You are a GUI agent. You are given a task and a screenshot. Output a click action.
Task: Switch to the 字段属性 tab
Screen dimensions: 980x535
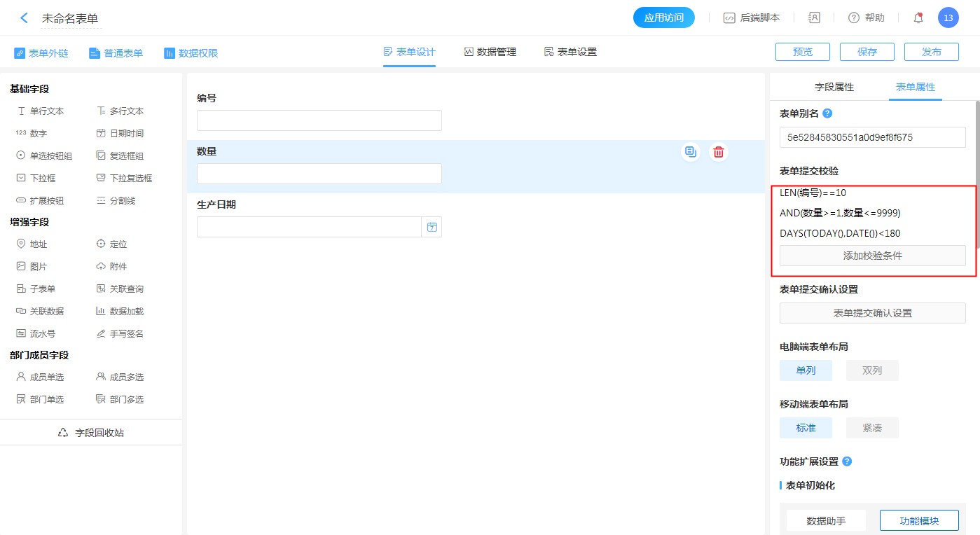click(834, 88)
